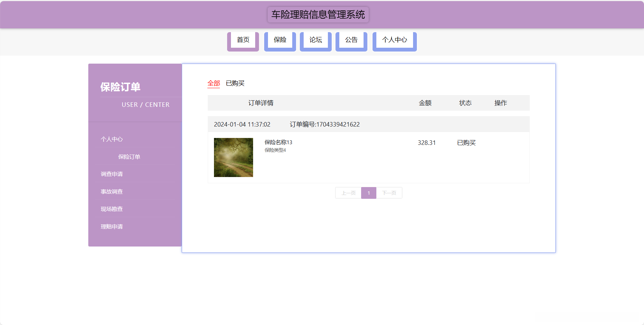
Task: Select 个人中心 in the sidebar
Action: pyautogui.click(x=111, y=139)
